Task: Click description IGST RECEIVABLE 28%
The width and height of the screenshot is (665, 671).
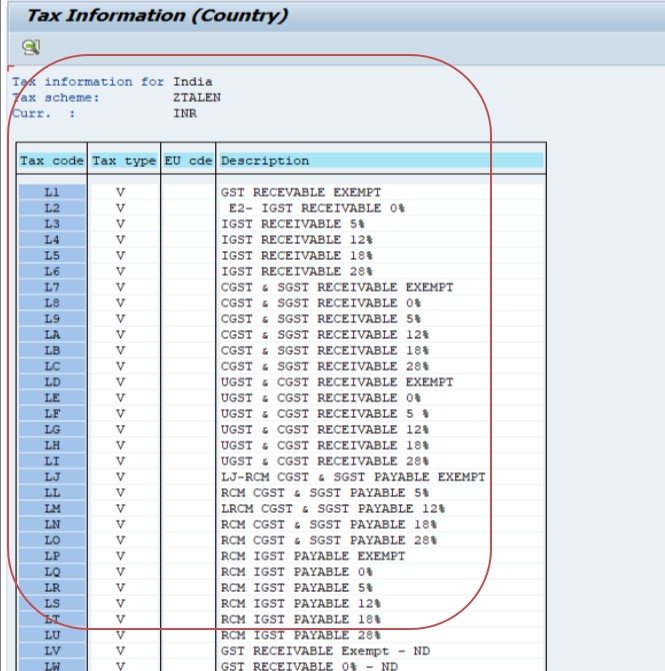Action: [297, 272]
